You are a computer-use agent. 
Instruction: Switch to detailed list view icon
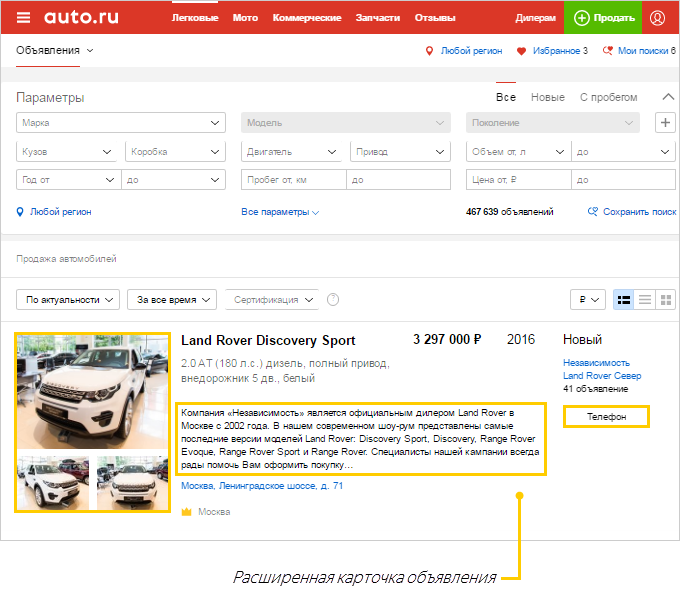(x=623, y=299)
